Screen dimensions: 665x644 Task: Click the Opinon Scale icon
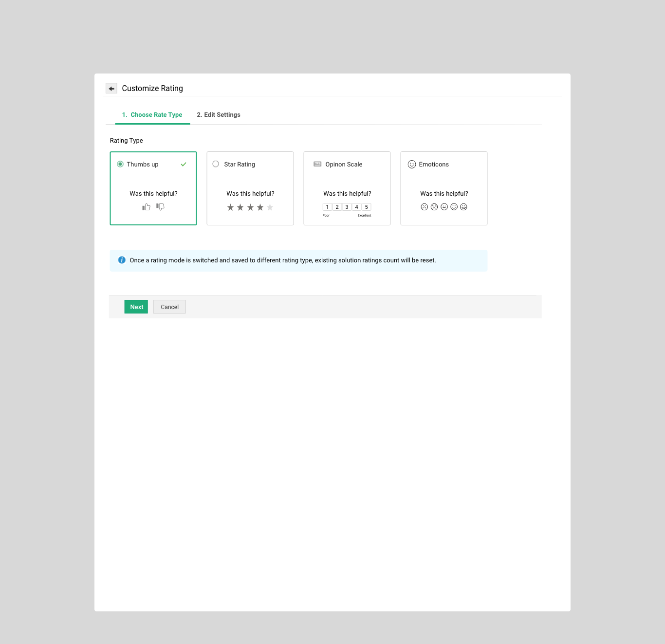pyautogui.click(x=317, y=164)
